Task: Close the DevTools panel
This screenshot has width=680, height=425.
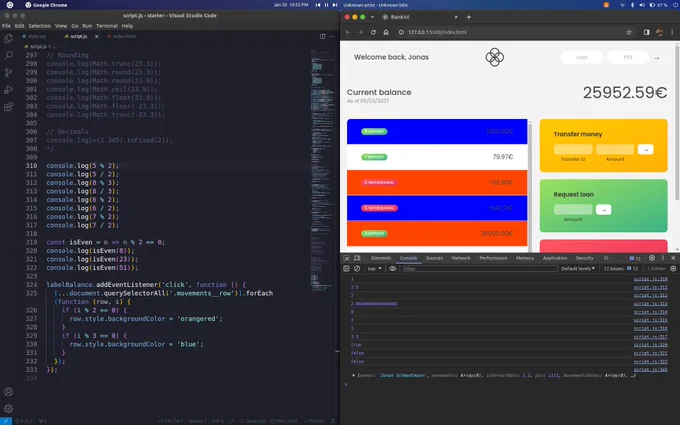Action: (673, 258)
